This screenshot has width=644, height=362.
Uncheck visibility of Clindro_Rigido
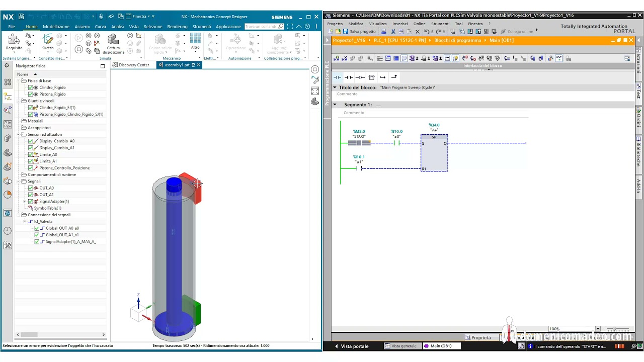[x=31, y=87]
